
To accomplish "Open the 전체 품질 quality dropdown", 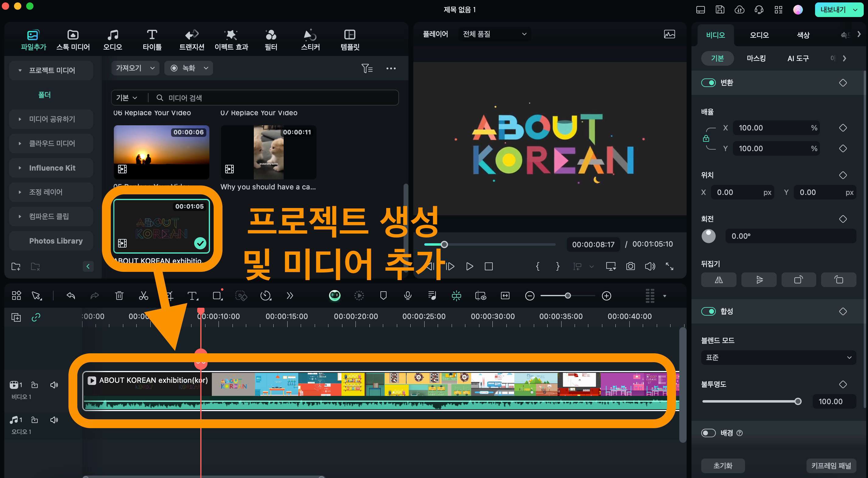I will [494, 34].
